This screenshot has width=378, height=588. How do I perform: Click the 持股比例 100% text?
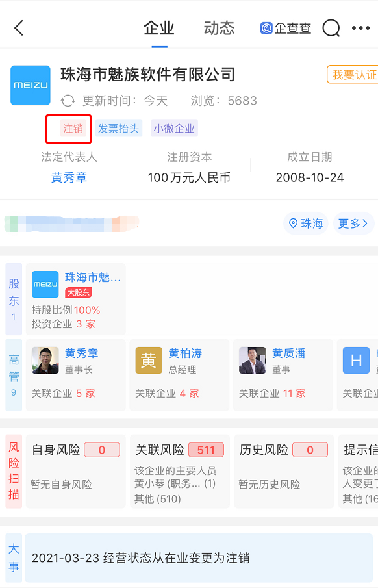pos(66,310)
